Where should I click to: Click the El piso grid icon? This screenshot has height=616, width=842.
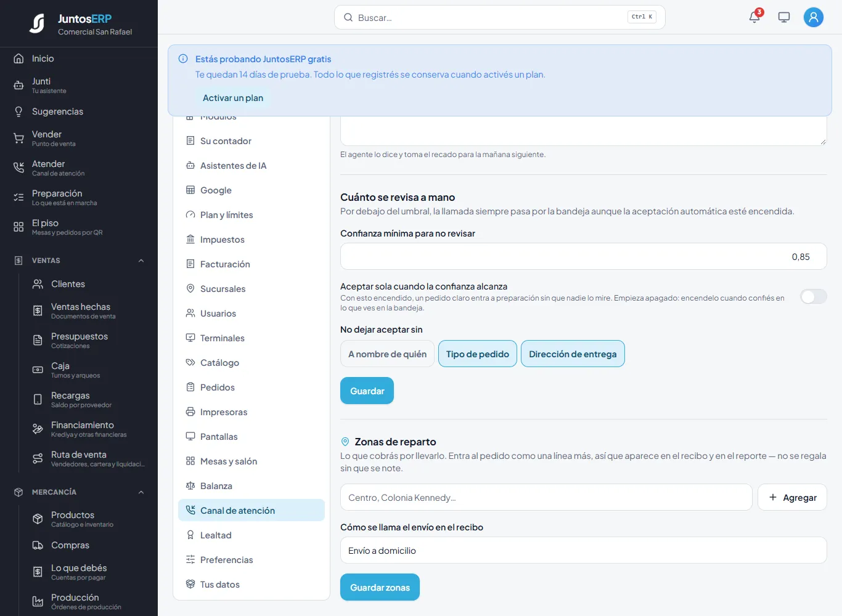point(18,227)
